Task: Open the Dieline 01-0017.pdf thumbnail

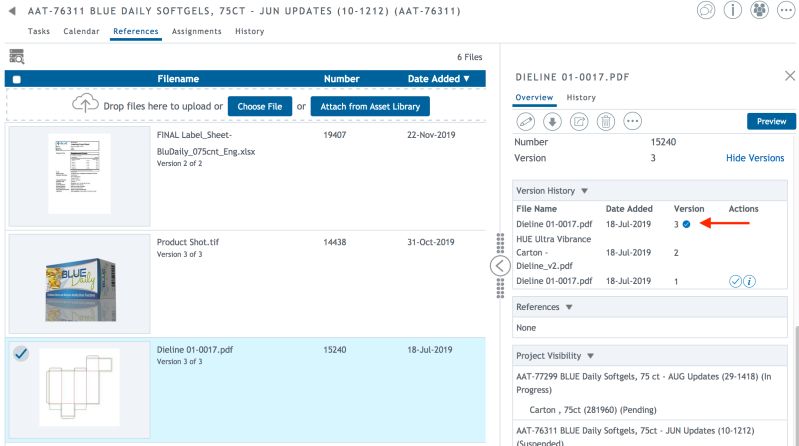Action: pos(79,387)
